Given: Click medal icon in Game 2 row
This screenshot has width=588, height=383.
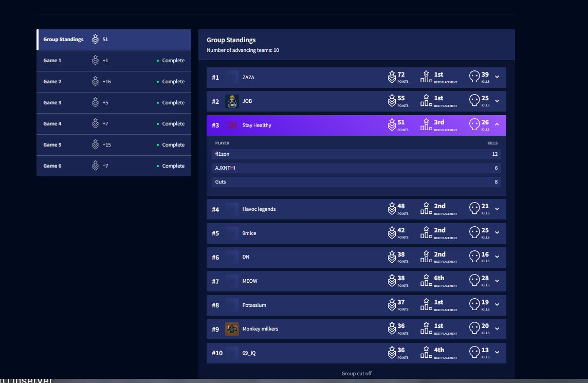Looking at the screenshot, I should click(x=95, y=81).
